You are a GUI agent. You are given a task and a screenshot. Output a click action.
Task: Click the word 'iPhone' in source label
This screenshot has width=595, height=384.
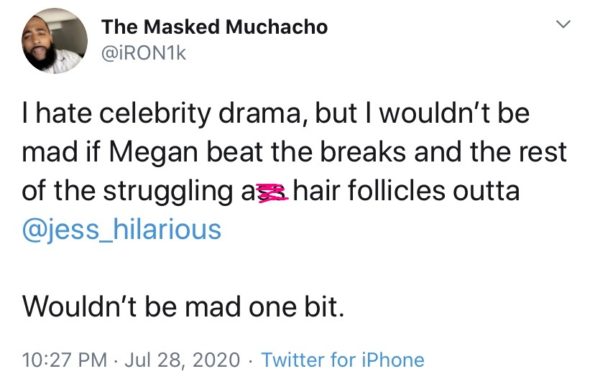[393, 359]
